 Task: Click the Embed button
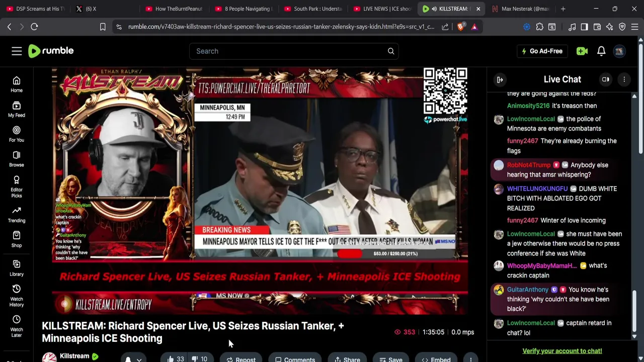coord(436,358)
